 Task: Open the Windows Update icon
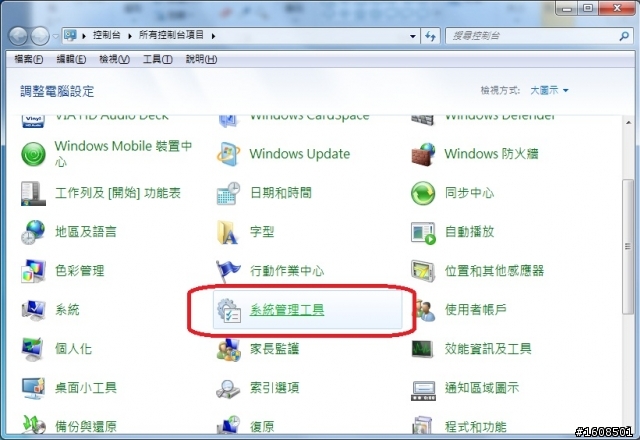[x=228, y=154]
